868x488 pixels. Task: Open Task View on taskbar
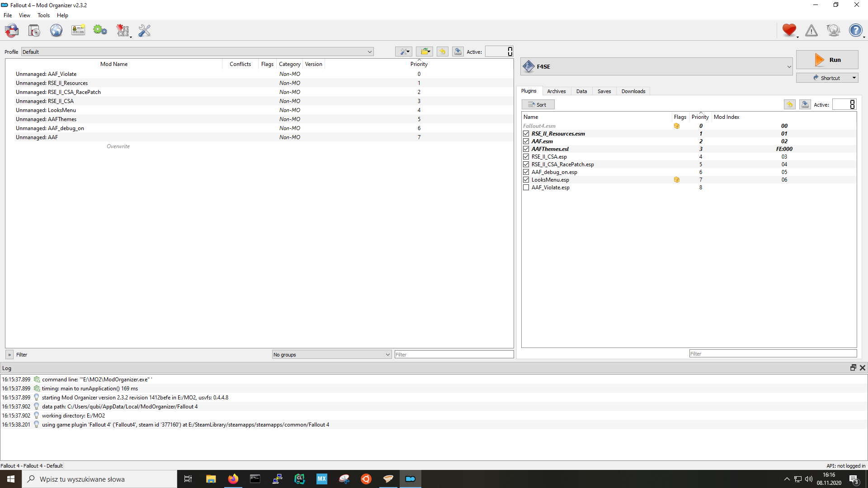pos(188,479)
